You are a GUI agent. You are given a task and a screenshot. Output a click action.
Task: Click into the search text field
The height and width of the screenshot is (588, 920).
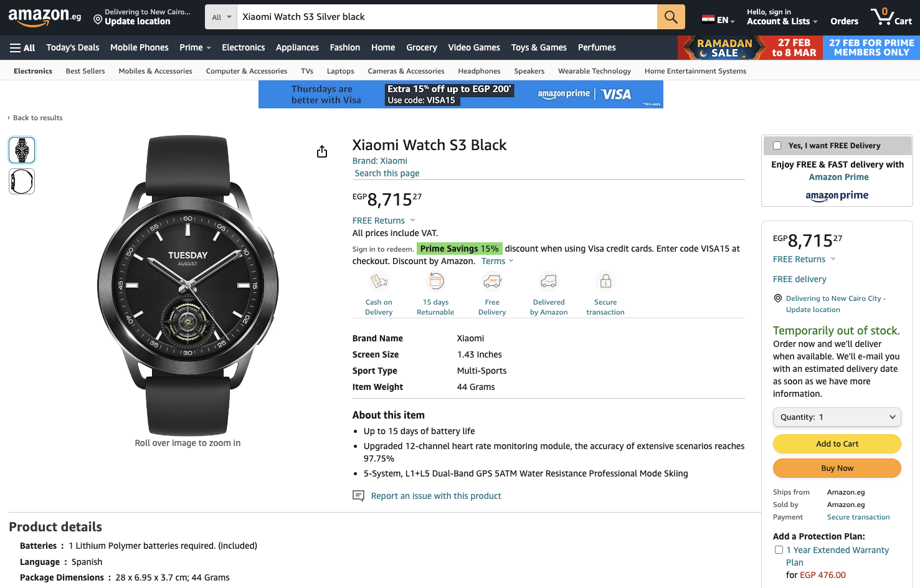click(446, 17)
